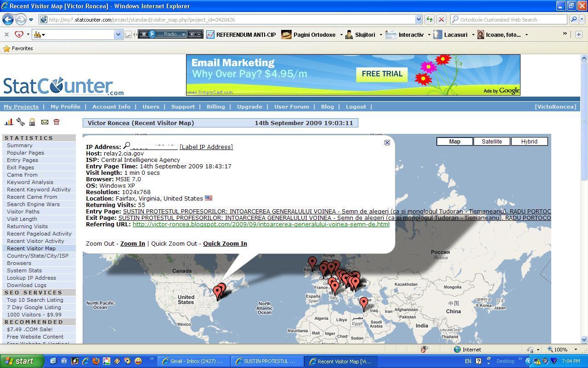This screenshot has height=368, width=588.
Task: Open the Windows Start menu
Action: pyautogui.click(x=22, y=361)
